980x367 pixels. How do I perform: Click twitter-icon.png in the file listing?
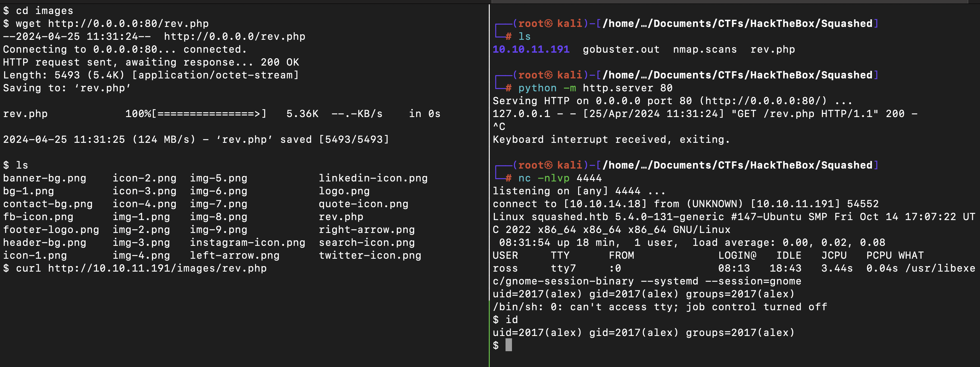click(x=370, y=255)
